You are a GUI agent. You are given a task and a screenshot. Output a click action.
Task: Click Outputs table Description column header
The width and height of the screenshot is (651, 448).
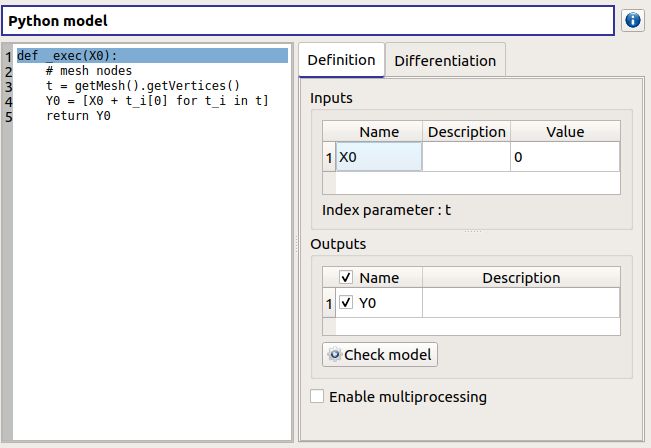[x=521, y=277]
